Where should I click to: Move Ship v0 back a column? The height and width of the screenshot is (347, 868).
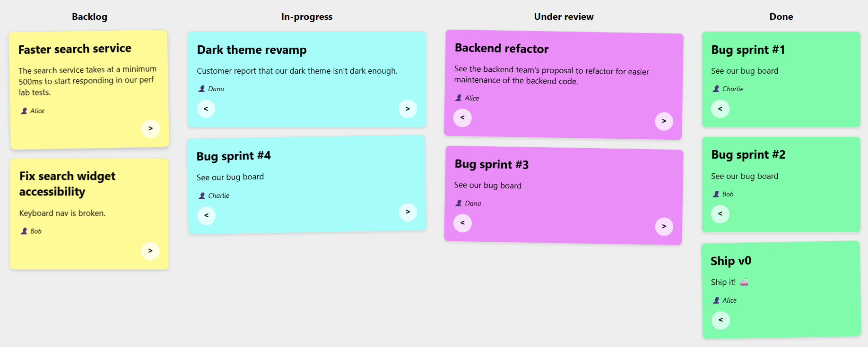[720, 320]
